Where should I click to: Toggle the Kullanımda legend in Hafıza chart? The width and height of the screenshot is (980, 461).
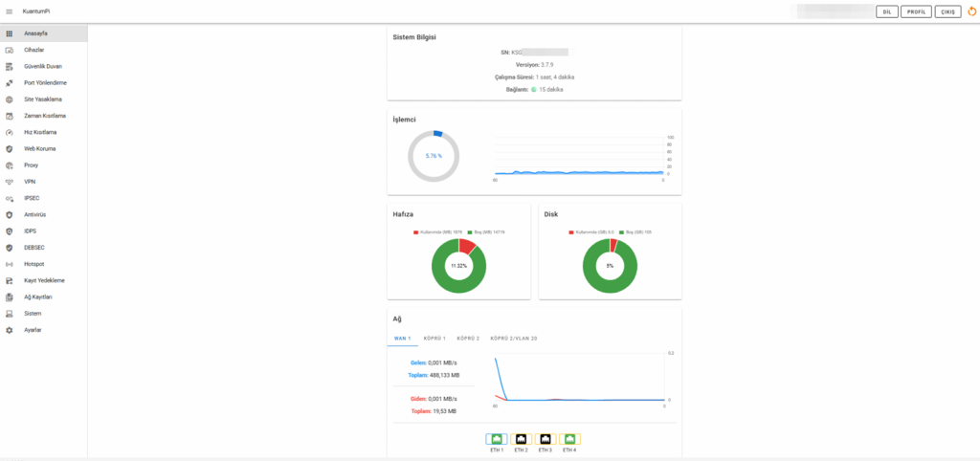[x=437, y=231]
